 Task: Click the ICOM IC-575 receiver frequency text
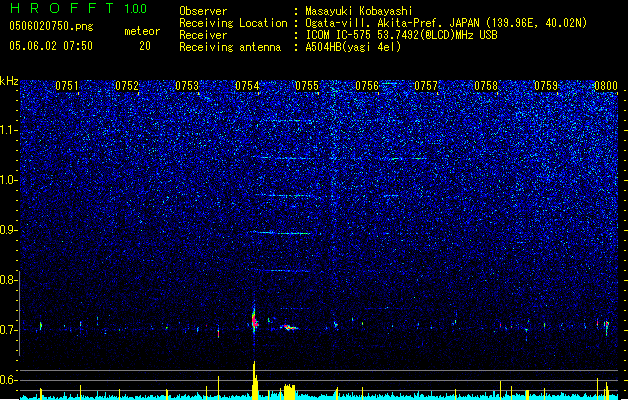(401, 35)
